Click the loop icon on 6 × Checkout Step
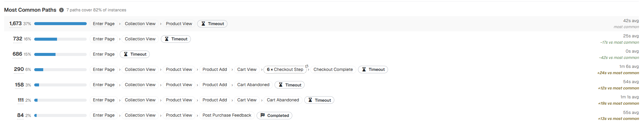This screenshot has height=125, width=644. pos(307,66)
